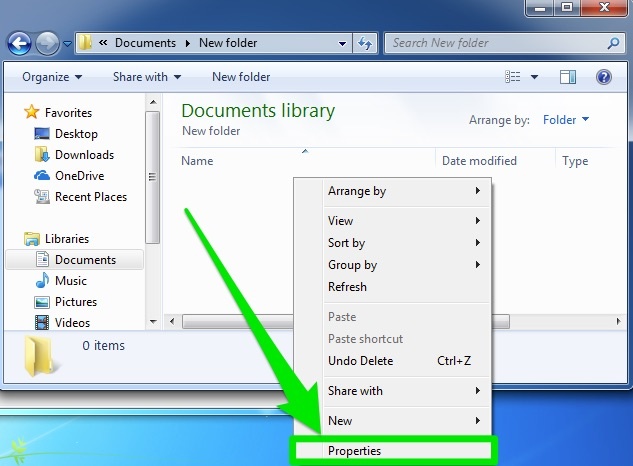Expand the Organize dropdown menu

[52, 77]
